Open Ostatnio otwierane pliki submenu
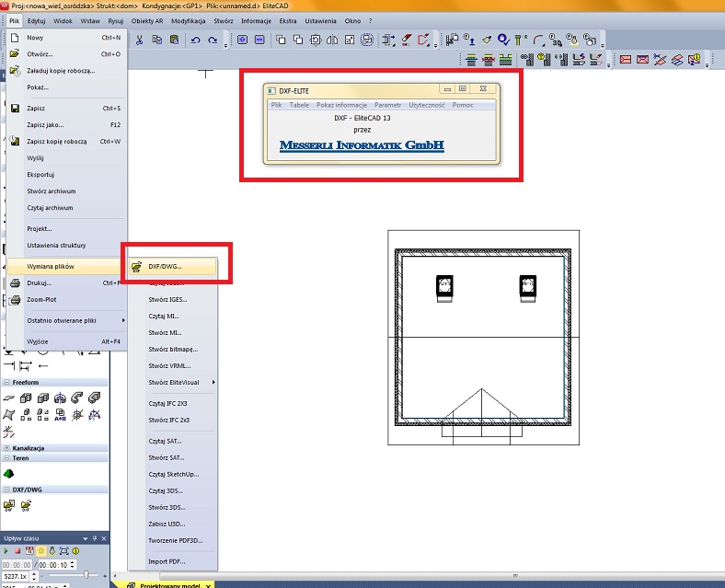This screenshot has width=725, height=588. (x=66, y=320)
